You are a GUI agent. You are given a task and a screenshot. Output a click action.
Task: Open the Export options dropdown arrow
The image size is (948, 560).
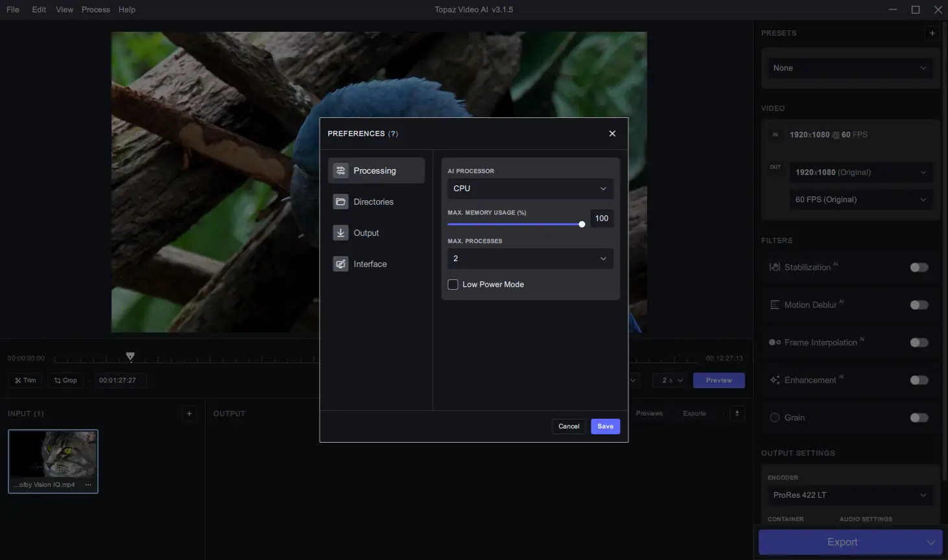click(x=932, y=542)
